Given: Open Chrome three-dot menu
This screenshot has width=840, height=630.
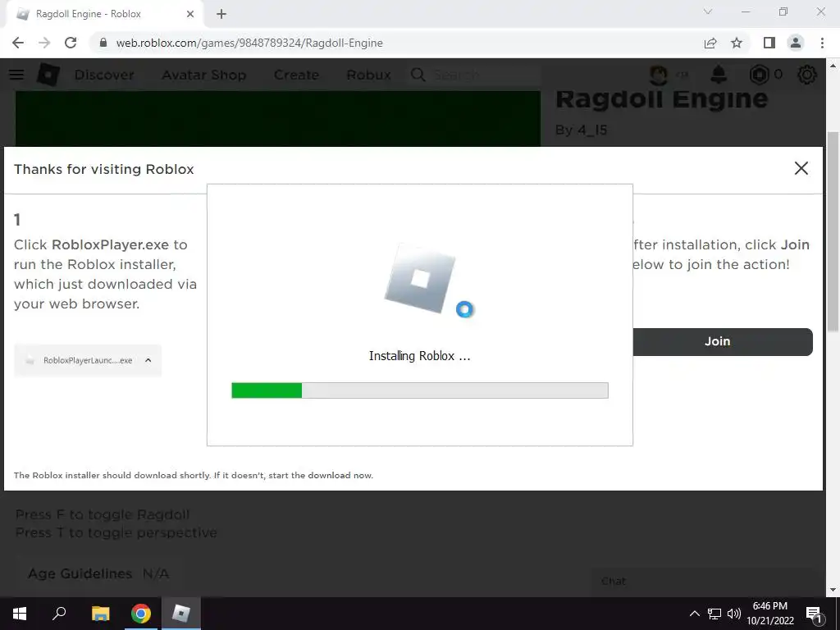Looking at the screenshot, I should click(822, 43).
